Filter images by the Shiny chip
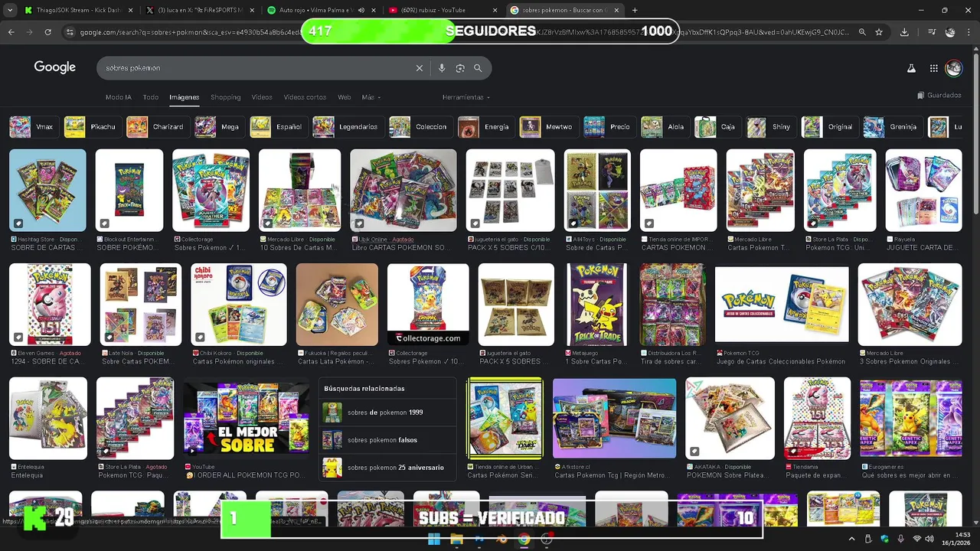 (x=769, y=127)
